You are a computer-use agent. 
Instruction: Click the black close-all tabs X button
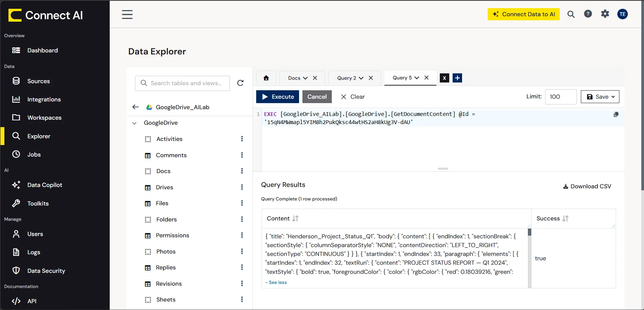pyautogui.click(x=445, y=78)
